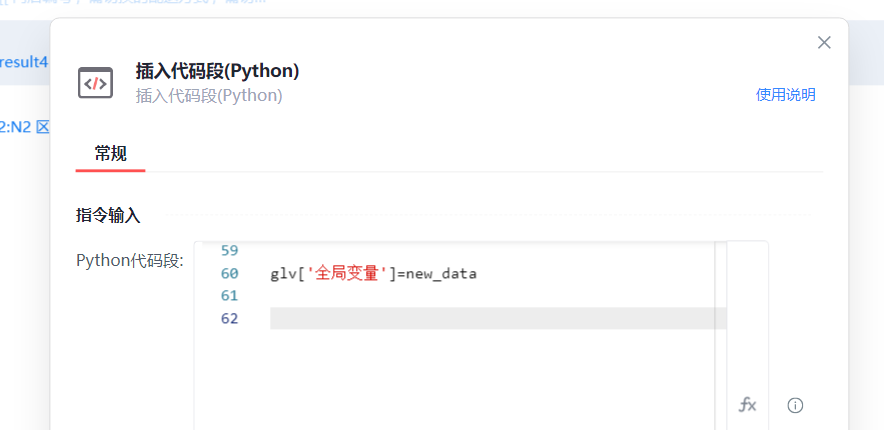Click line number 62 in gutter
The width and height of the screenshot is (884, 430).
tap(229, 318)
